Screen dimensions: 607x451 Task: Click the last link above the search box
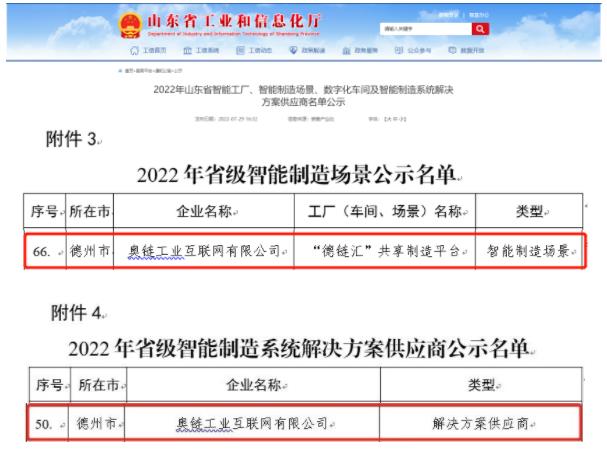pos(478,15)
